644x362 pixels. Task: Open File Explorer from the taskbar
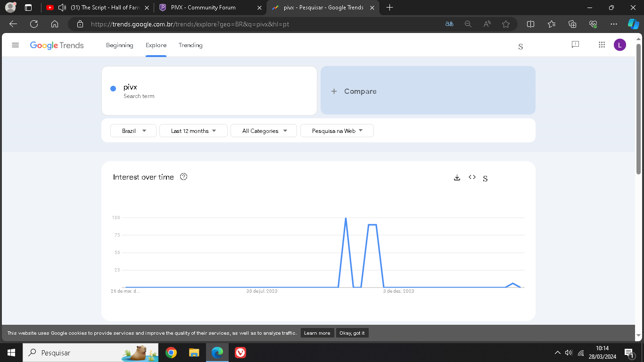194,353
